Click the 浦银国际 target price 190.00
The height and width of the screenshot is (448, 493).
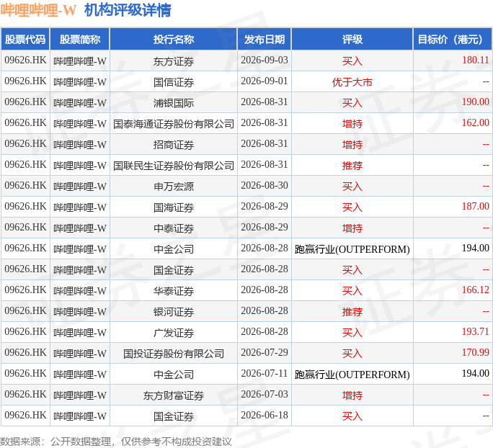476,102
